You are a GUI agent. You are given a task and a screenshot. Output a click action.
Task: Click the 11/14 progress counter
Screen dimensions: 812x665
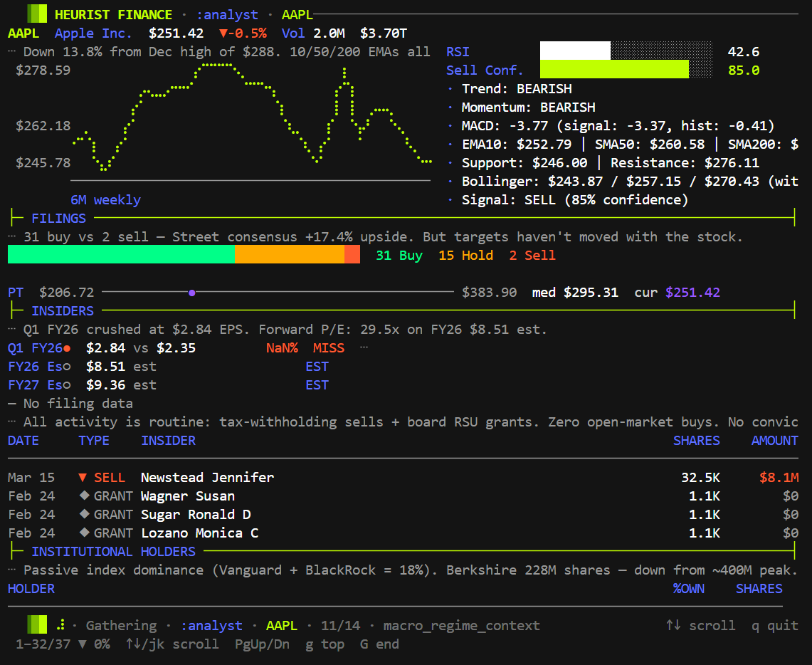(340, 625)
